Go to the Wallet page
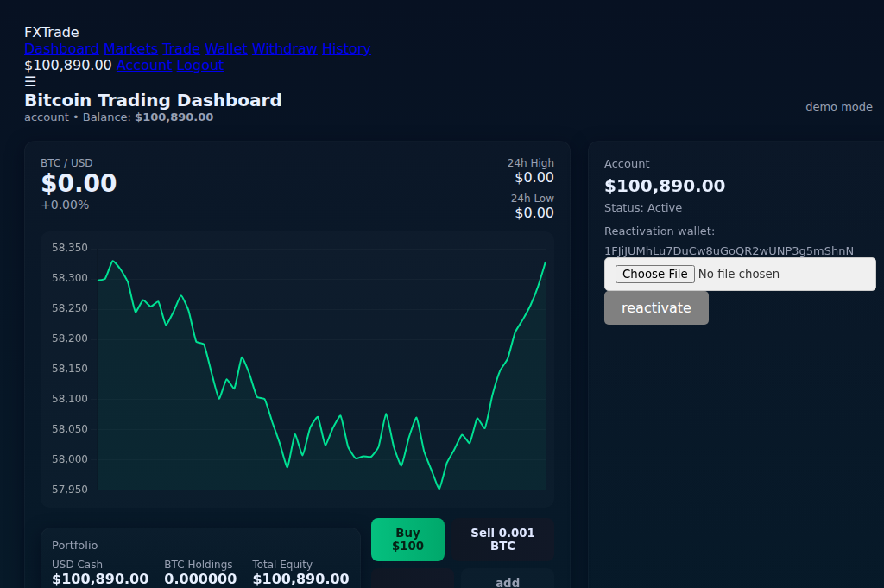Screen dimensions: 884x588 (x=227, y=48)
